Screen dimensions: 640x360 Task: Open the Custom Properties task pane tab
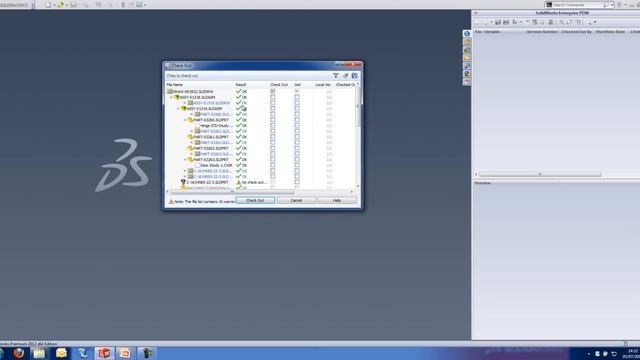(467, 82)
